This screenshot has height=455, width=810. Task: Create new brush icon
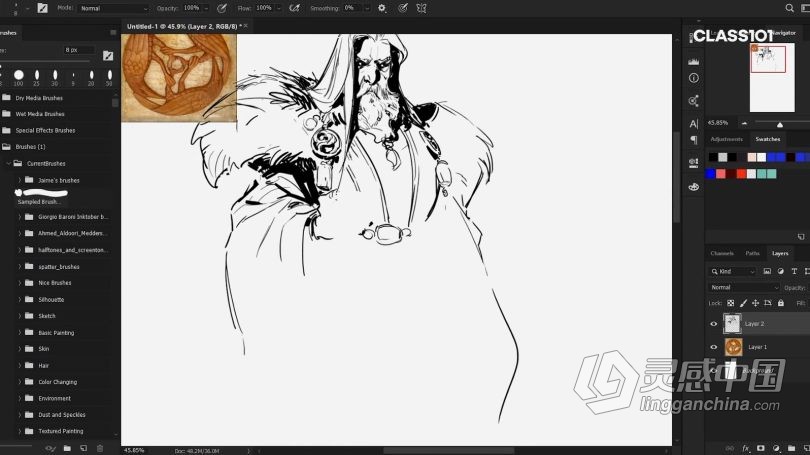pyautogui.click(x=84, y=448)
